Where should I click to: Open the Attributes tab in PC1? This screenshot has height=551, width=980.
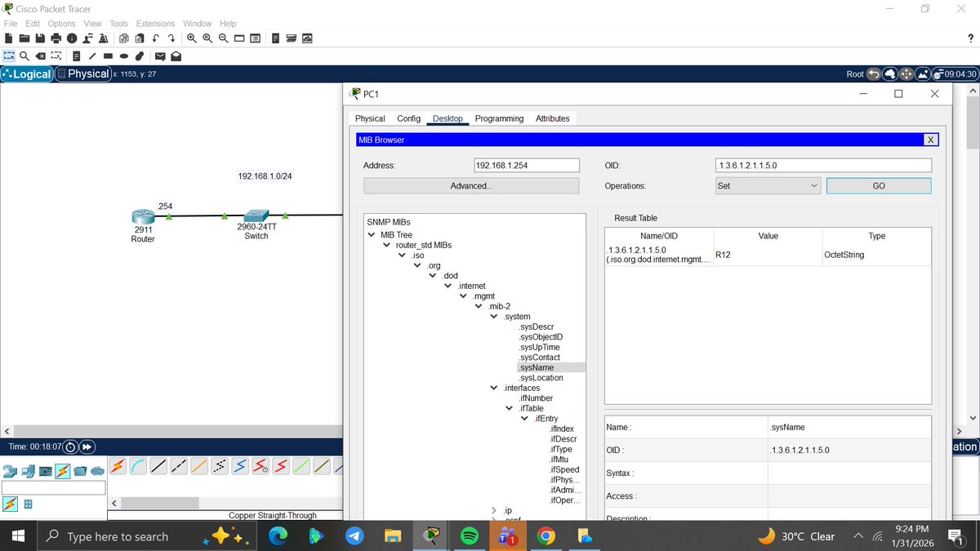tap(552, 118)
